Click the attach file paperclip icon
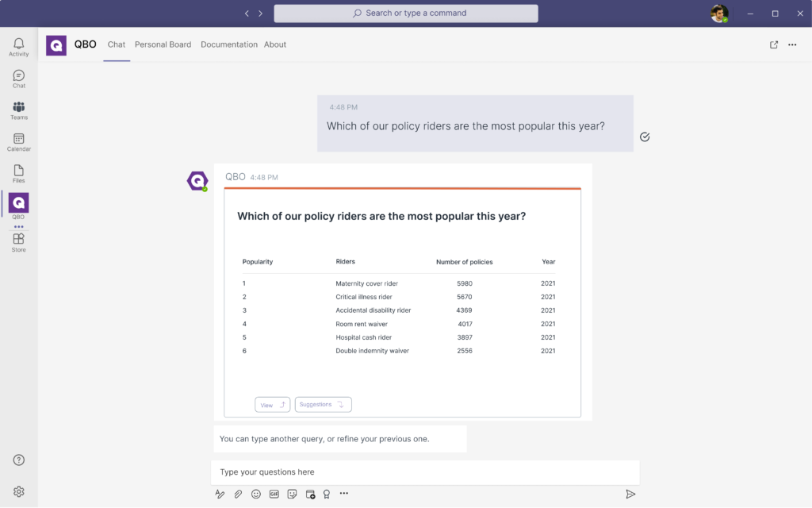The image size is (812, 508). coord(238,494)
